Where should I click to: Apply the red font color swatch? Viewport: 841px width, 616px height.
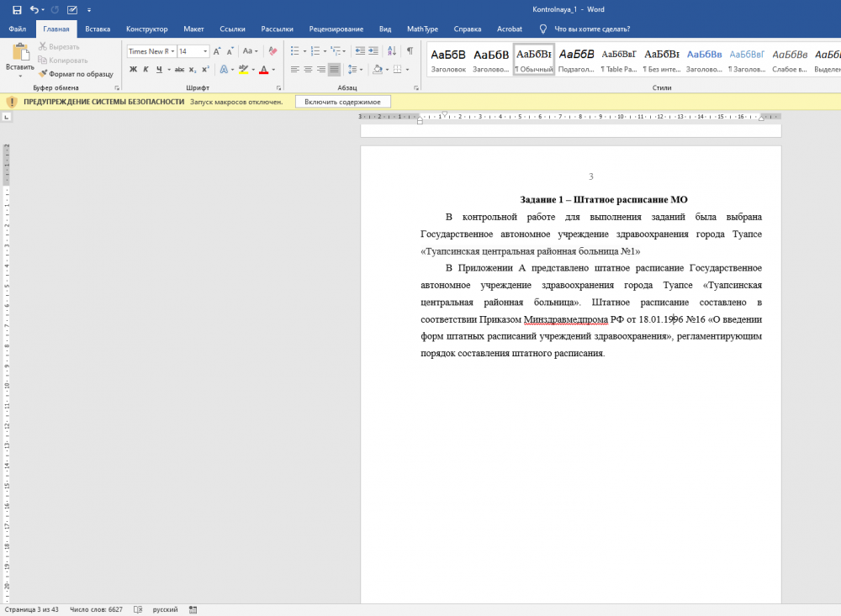pos(263,70)
